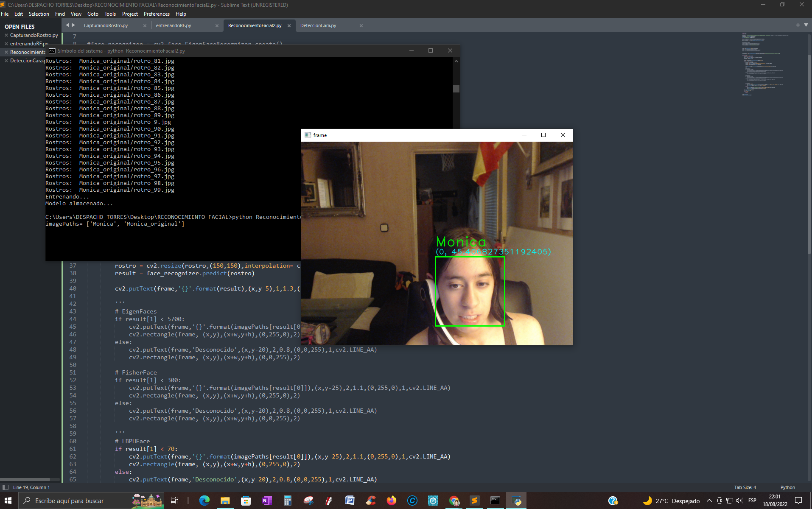Open the Preferences menu in Sublime Text
This screenshot has width=812, height=509.
pos(157,14)
